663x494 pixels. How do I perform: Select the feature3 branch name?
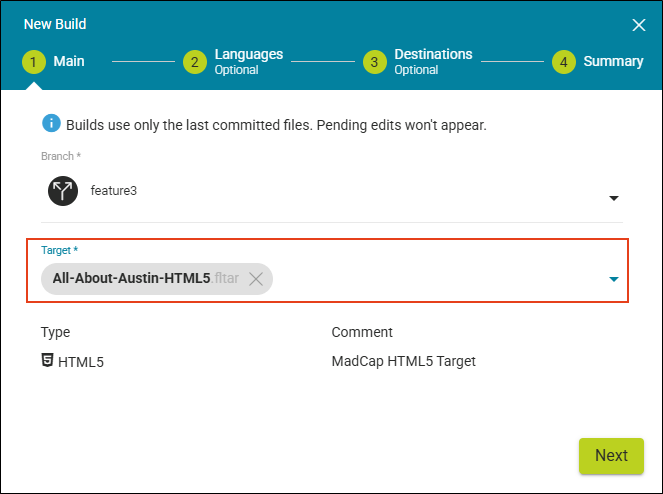(x=113, y=191)
